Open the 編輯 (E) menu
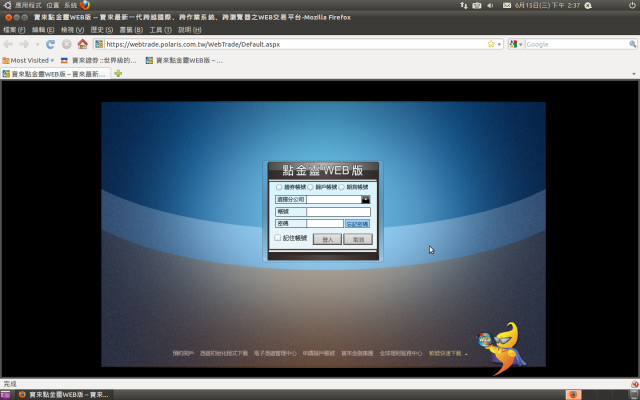Viewport: 640px width, 400px height. tap(43, 30)
